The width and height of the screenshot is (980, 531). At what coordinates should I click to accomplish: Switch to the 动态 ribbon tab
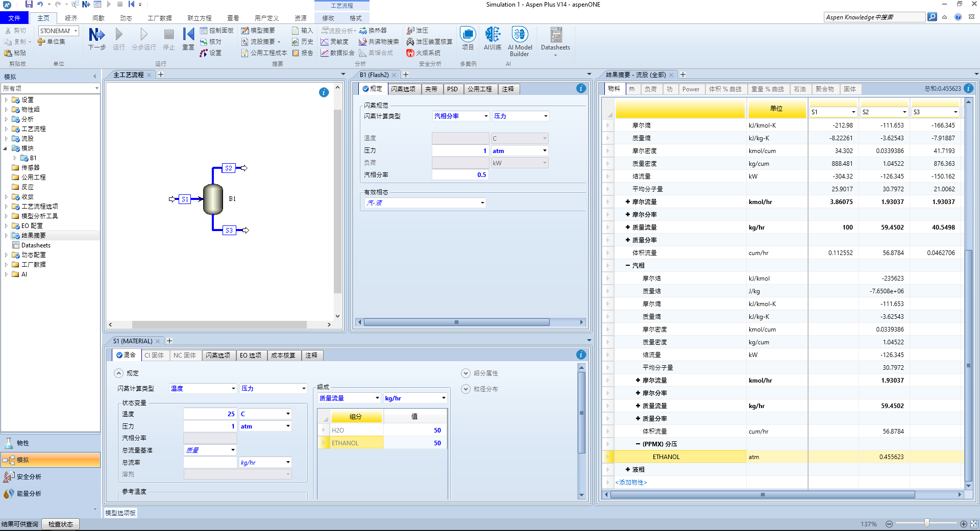coord(126,18)
